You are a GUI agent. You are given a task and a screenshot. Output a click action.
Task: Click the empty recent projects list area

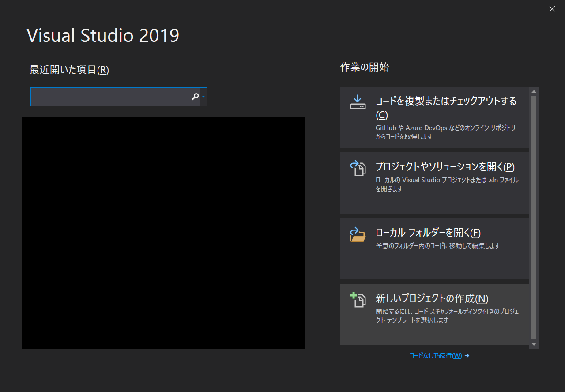[163, 233]
